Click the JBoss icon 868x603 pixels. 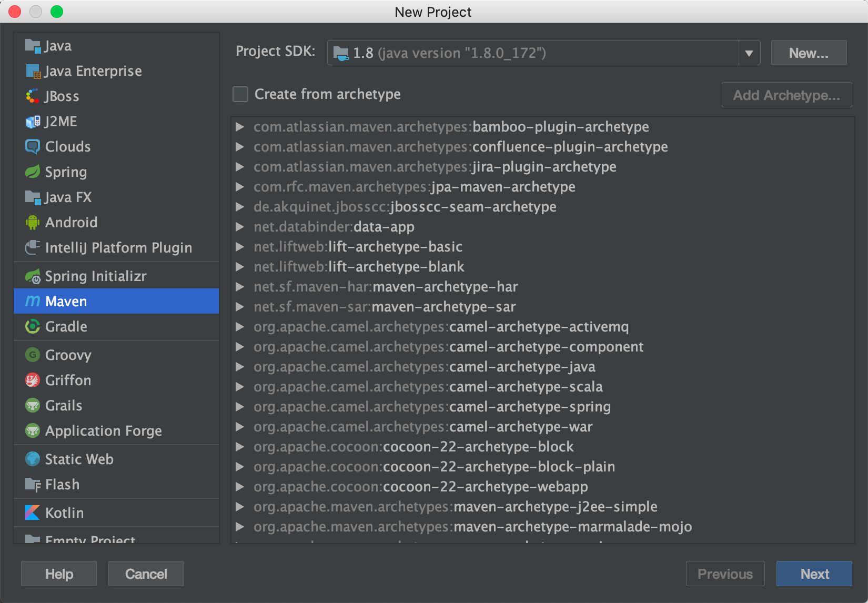coord(33,96)
